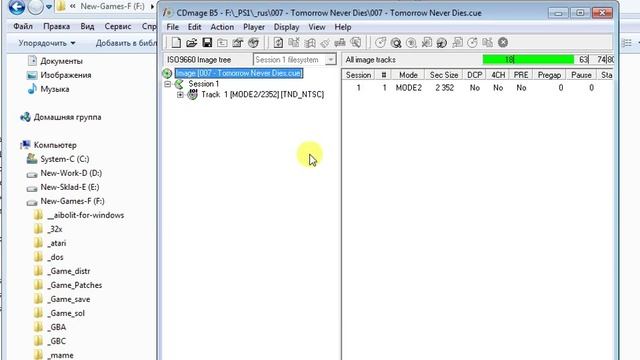Image resolution: width=640 pixels, height=360 pixels.
Task: Open an image file using folder icon
Action: (x=191, y=42)
